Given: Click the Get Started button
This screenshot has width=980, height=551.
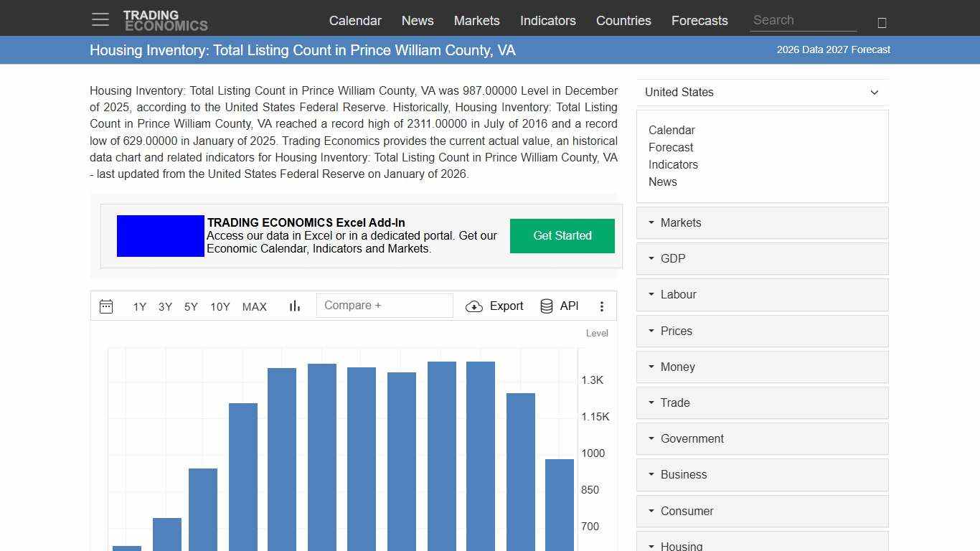Looking at the screenshot, I should point(562,235).
